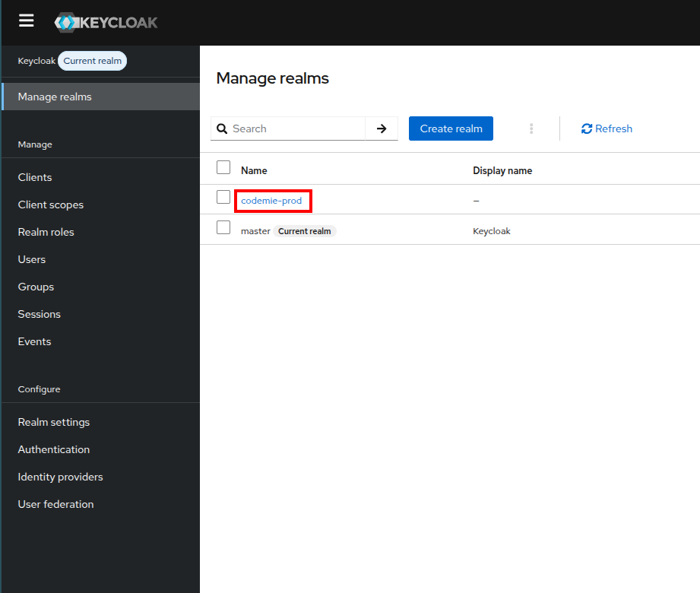
Task: Toggle the hamburger navigation menu
Action: coord(27,21)
